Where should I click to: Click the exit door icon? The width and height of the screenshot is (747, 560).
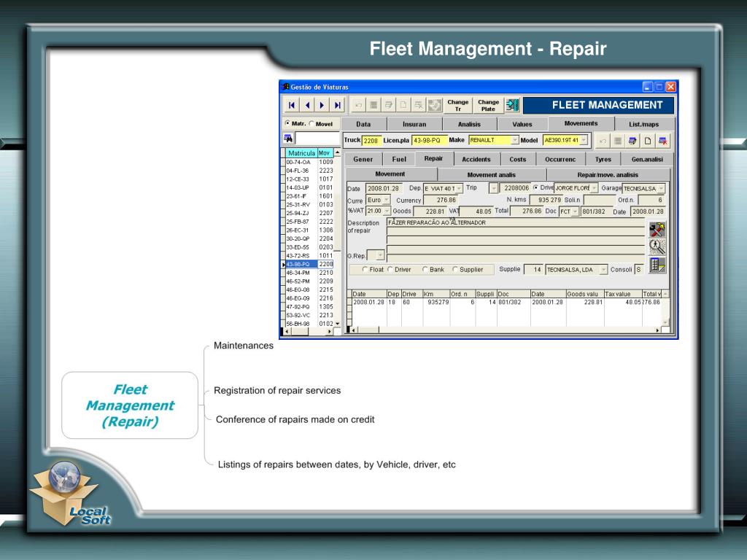point(512,105)
